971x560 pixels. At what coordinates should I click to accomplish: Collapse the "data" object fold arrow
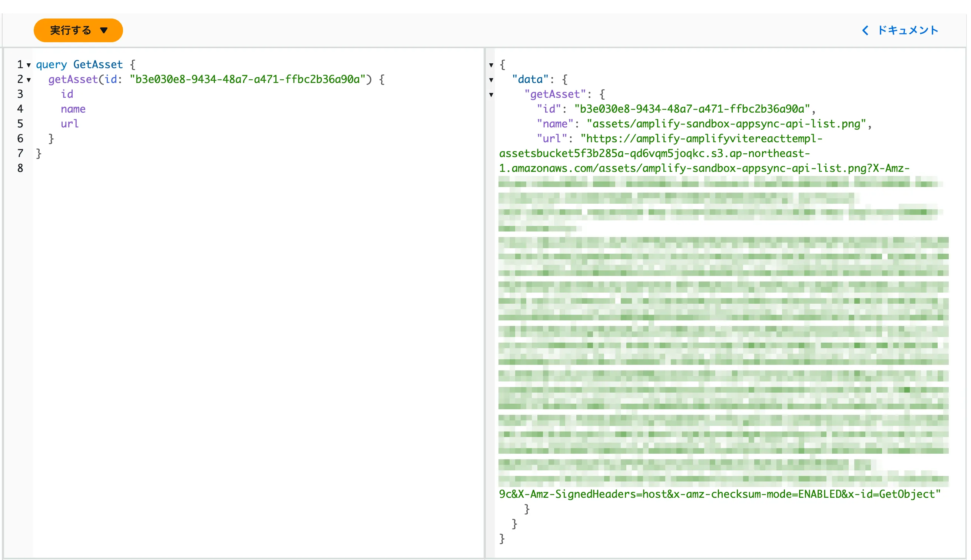pyautogui.click(x=491, y=80)
